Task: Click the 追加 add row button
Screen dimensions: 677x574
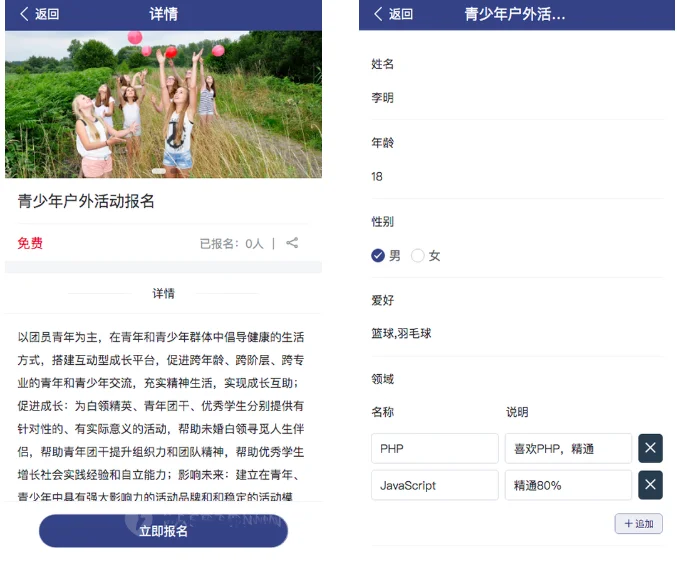Action: pos(638,523)
